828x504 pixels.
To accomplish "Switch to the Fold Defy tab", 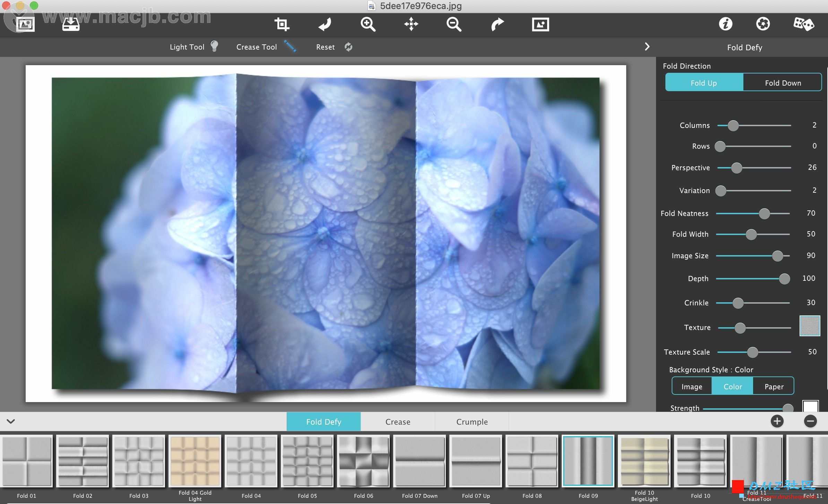I will tap(324, 422).
